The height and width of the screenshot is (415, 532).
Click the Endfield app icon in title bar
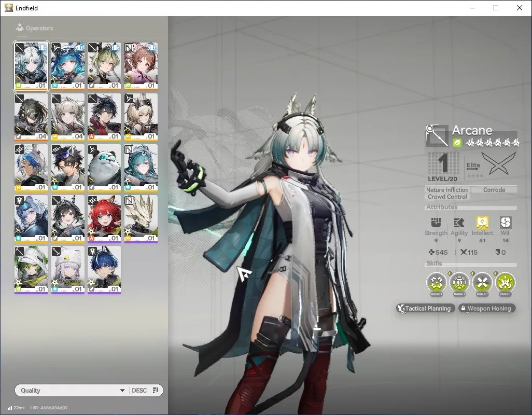pyautogui.click(x=8, y=8)
